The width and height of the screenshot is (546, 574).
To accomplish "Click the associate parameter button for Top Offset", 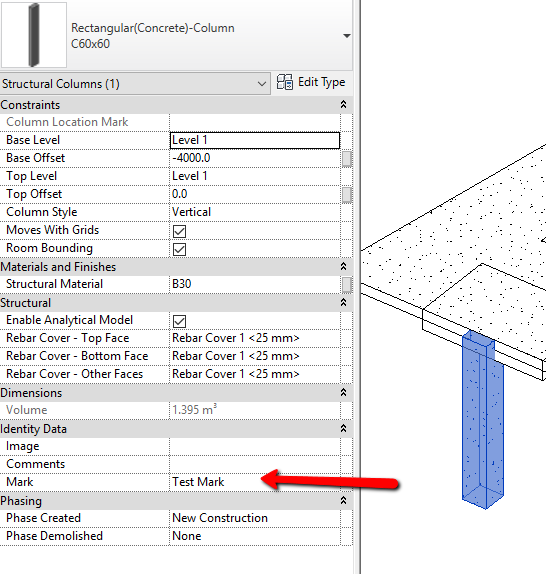I will [347, 195].
